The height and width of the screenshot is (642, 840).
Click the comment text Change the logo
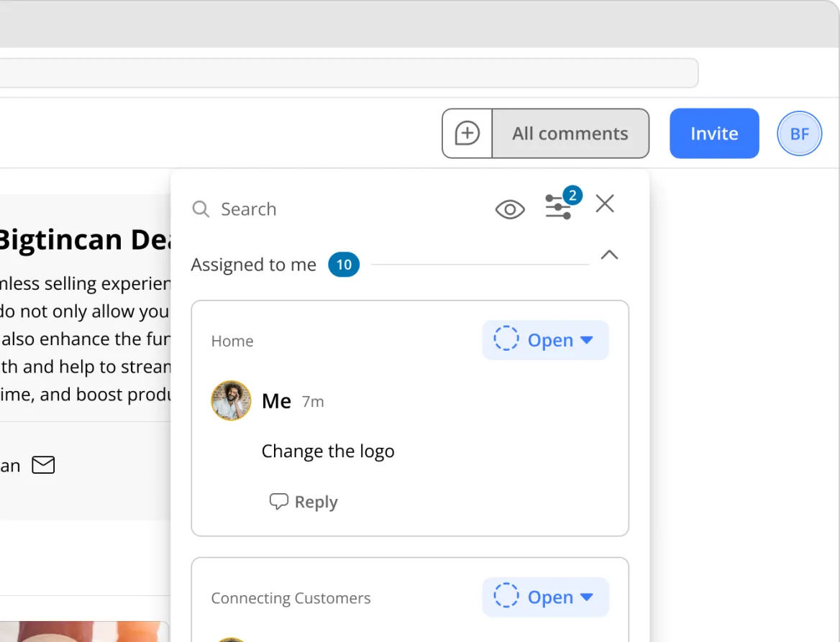[328, 451]
